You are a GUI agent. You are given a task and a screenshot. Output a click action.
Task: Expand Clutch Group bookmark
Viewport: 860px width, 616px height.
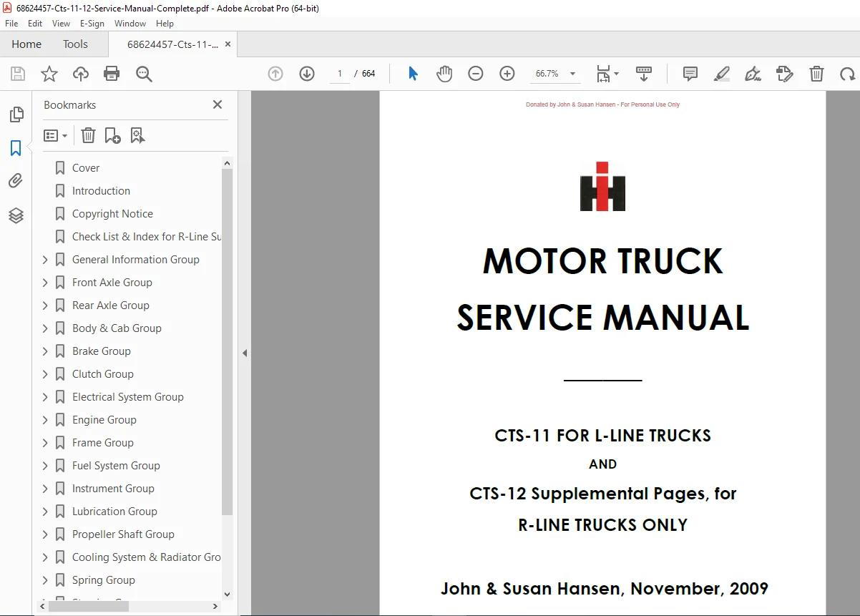45,374
